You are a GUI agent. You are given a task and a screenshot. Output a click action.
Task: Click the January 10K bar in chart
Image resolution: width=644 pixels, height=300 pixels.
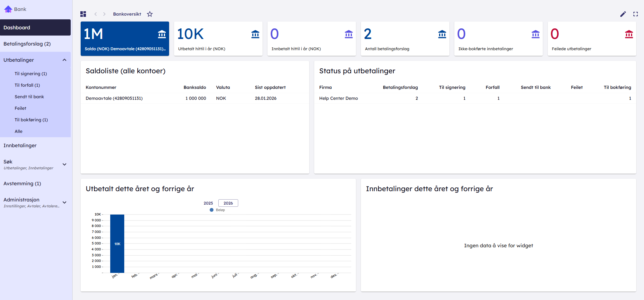pyautogui.click(x=117, y=244)
